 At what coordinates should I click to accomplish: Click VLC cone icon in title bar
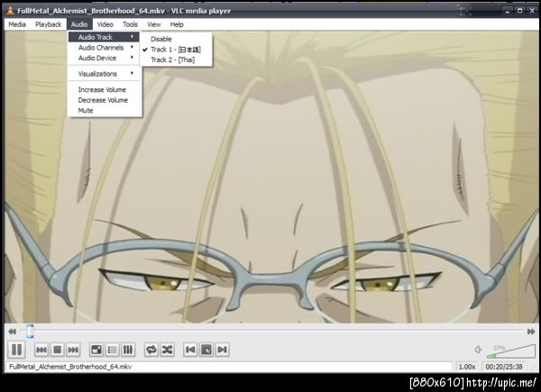[x=10, y=11]
